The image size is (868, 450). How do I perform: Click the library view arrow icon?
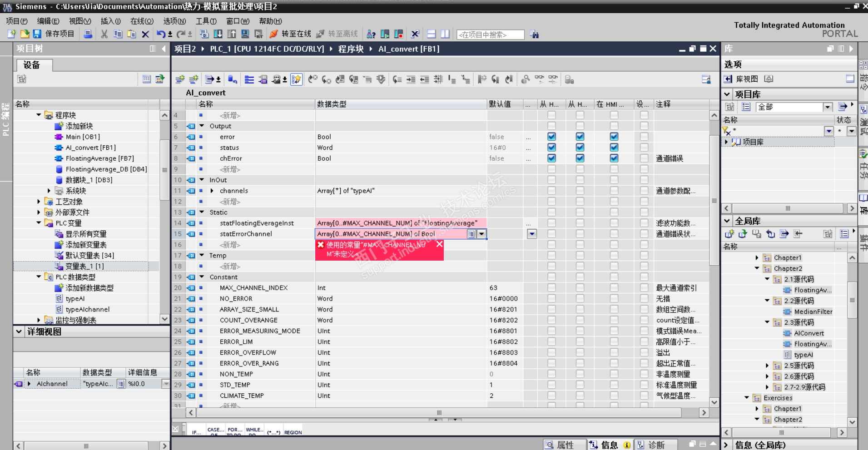coord(728,79)
